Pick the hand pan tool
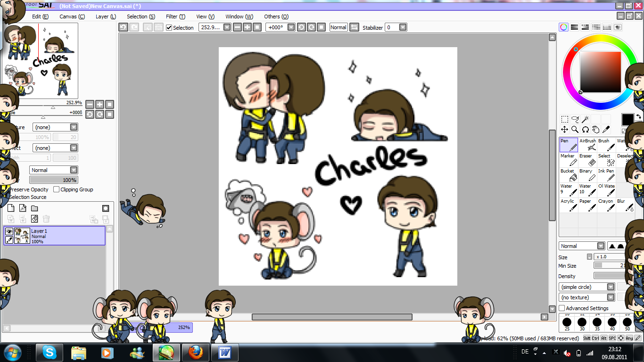Image resolution: width=644 pixels, height=362 pixels. (x=596, y=130)
